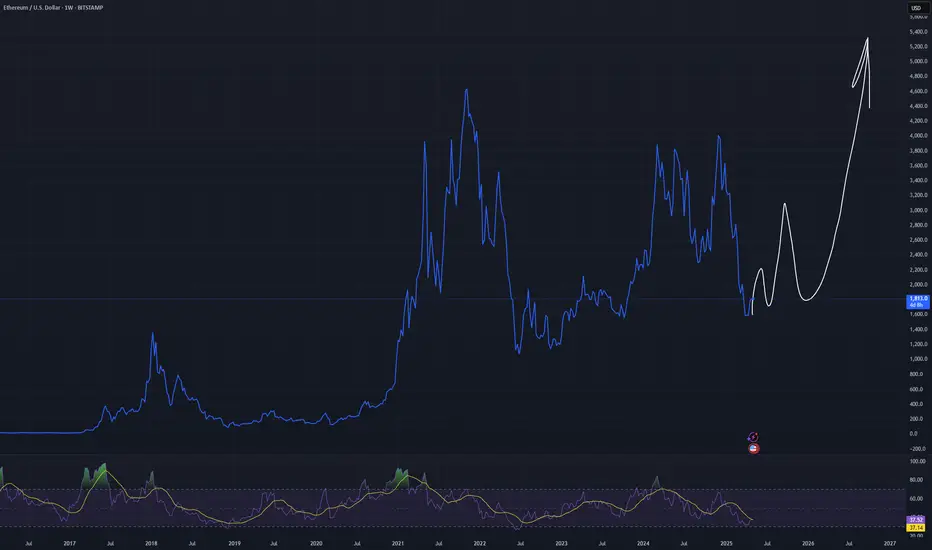
Task: Click the 2018 label on time axis
Action: 151,543
